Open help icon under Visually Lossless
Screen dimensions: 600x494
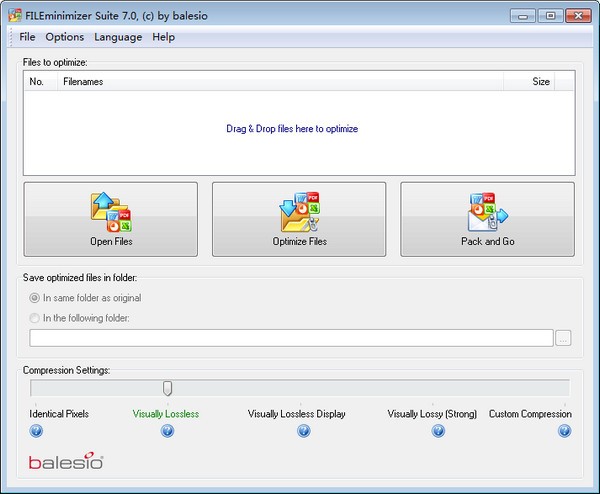tap(167, 431)
